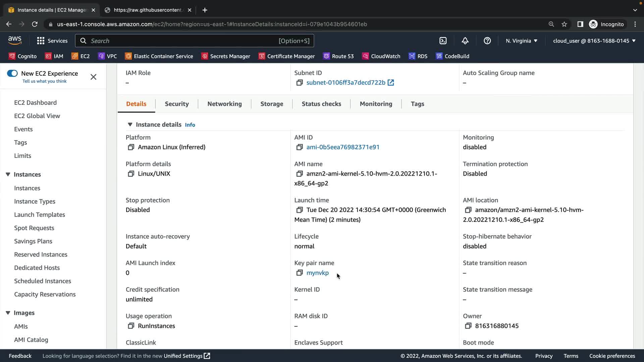Screen dimensions: 644x362
Task: Open the ami-0b5eea76982371e91 link
Action: point(343,147)
